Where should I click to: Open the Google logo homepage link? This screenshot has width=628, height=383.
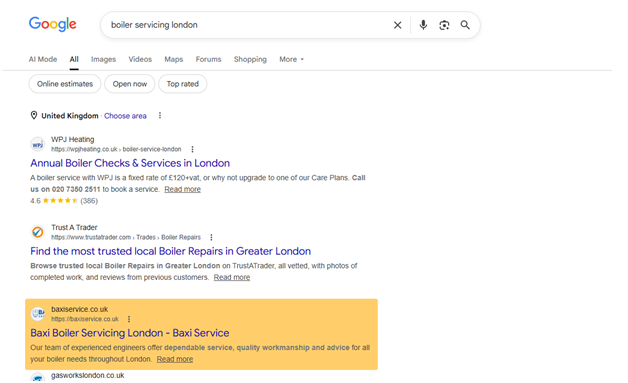coord(52,24)
